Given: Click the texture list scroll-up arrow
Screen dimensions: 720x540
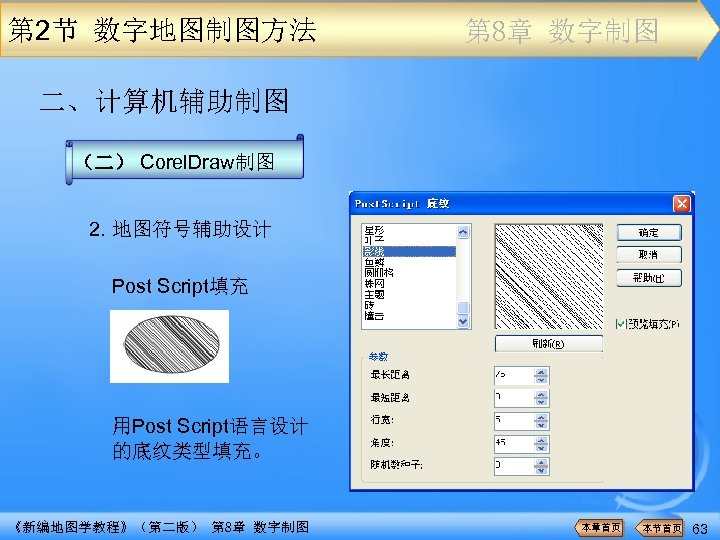Looking at the screenshot, I should [463, 232].
